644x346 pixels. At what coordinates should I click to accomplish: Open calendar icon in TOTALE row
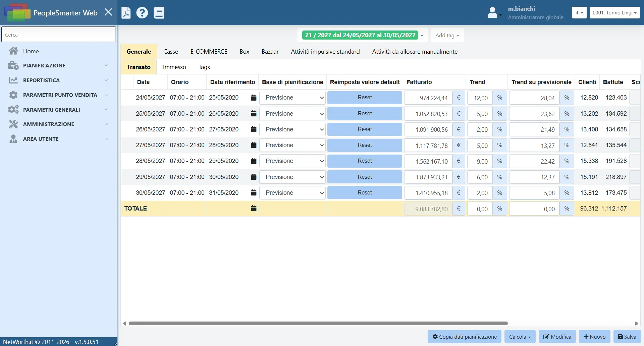tap(254, 209)
